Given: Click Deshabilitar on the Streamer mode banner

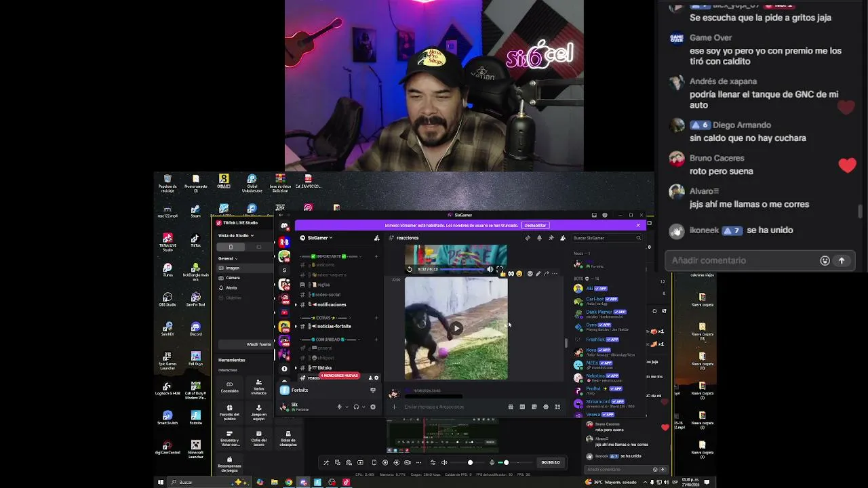Looking at the screenshot, I should click(x=535, y=225).
